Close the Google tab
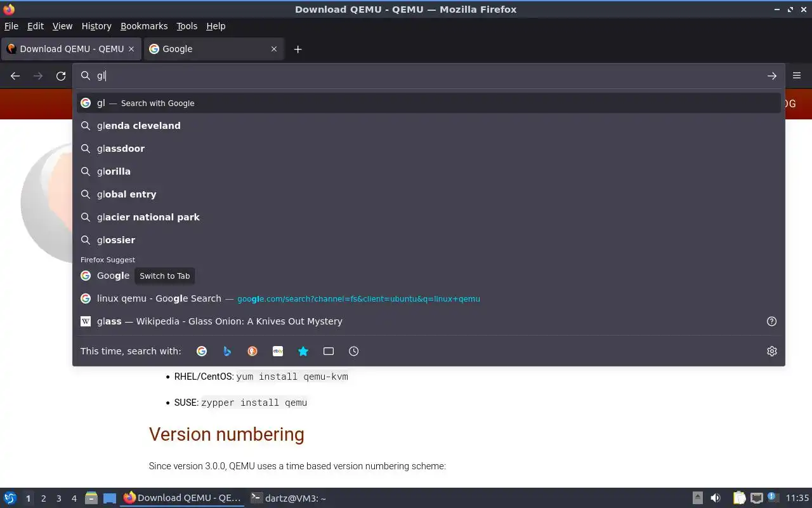 [274, 49]
